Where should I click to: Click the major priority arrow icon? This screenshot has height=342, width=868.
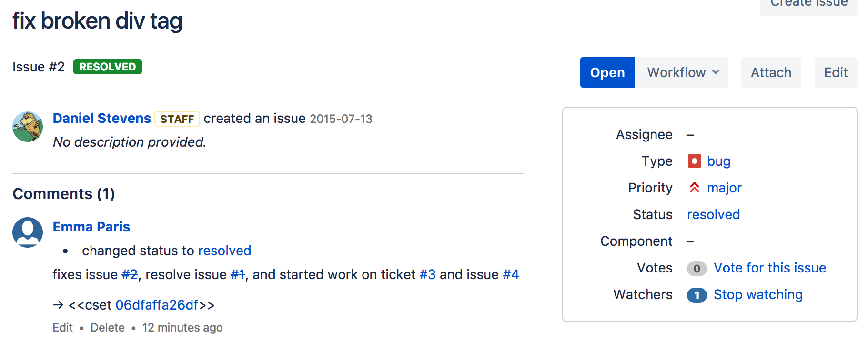tap(695, 188)
